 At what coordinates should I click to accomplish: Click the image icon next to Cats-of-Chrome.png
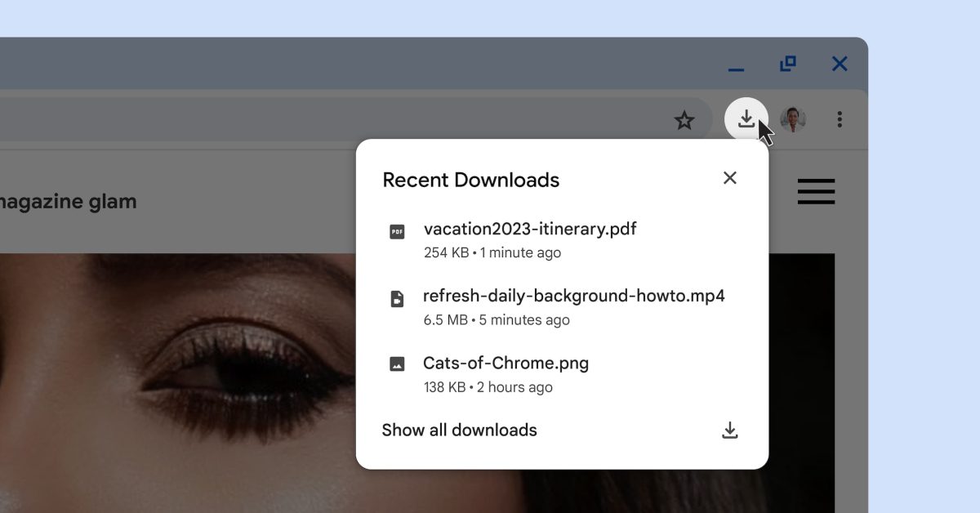coord(397,366)
